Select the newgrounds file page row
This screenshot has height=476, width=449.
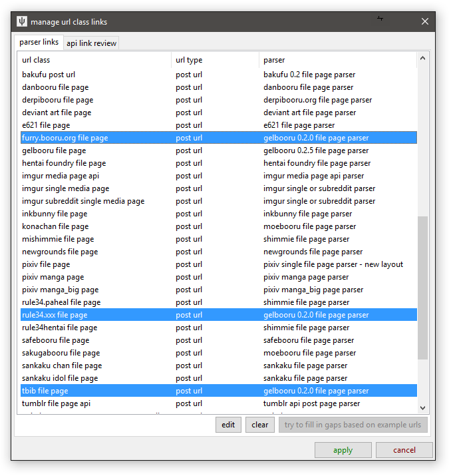tap(219, 252)
